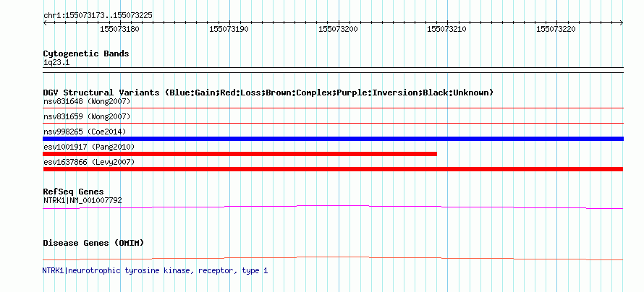644x292 pixels.
Task: Click the thin red nsv831659 variant line
Action: tap(333, 123)
